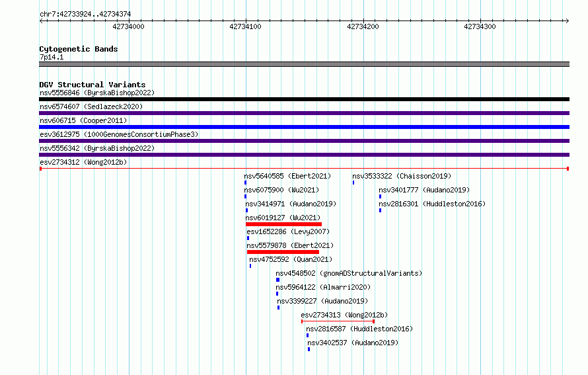Click the nsv5579878 (Ebert2021) label
The width and height of the screenshot is (588, 375).
290,245
